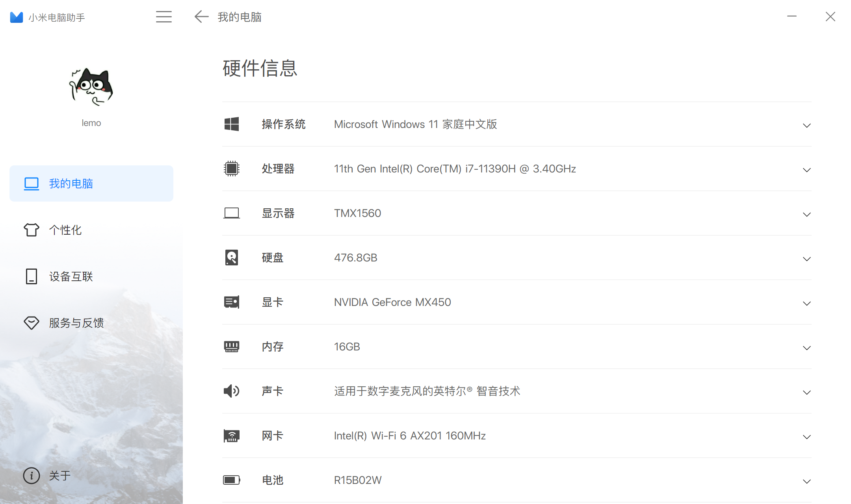Click the 处理器 label
The height and width of the screenshot is (504, 851).
pos(278,169)
